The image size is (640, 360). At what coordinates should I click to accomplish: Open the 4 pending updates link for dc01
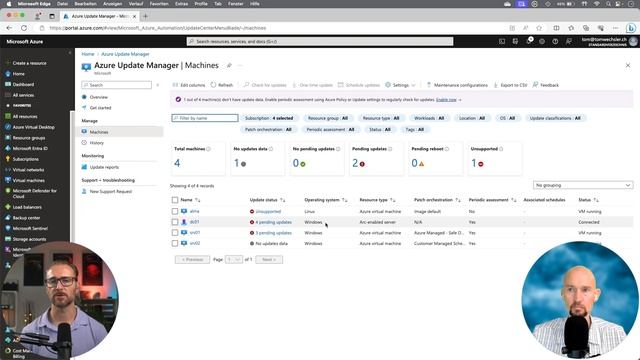(273, 222)
